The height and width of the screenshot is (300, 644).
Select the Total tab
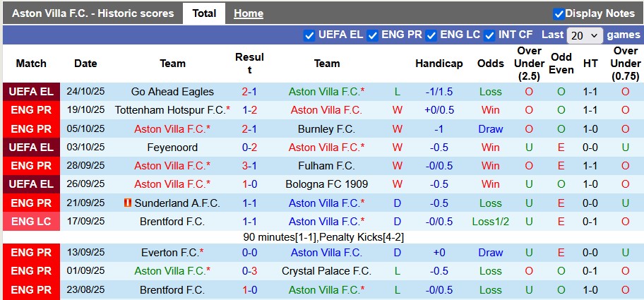tap(204, 13)
